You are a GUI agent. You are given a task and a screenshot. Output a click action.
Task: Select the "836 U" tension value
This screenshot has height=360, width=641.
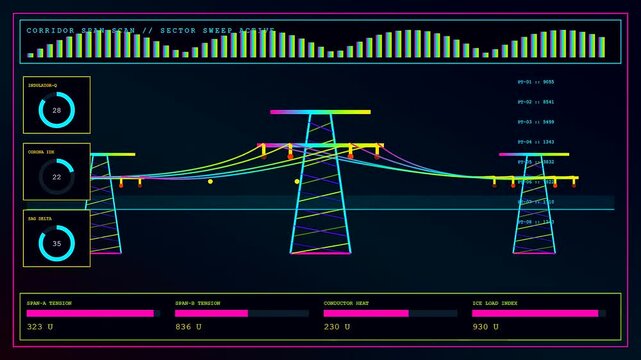tap(188, 327)
